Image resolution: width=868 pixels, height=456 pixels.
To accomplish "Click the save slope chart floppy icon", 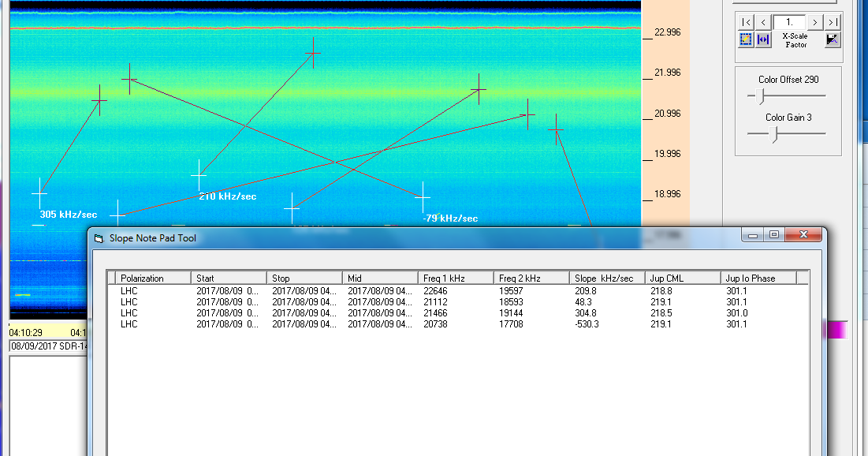I will [x=833, y=39].
